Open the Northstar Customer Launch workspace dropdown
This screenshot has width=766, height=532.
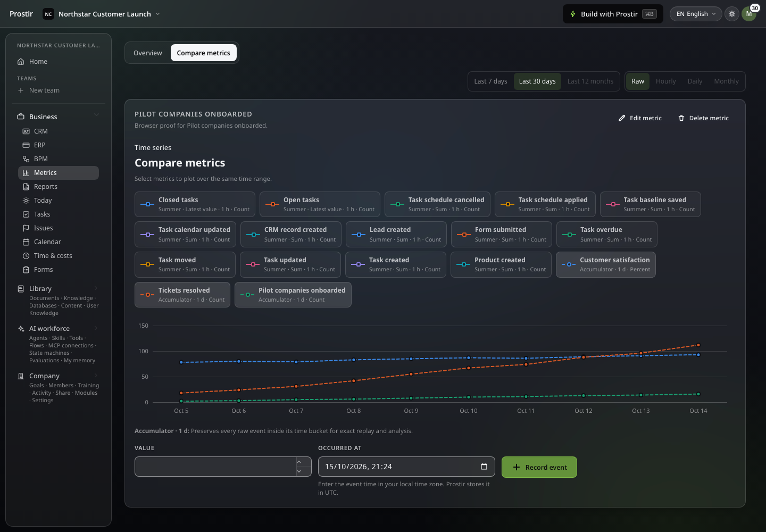pos(101,14)
